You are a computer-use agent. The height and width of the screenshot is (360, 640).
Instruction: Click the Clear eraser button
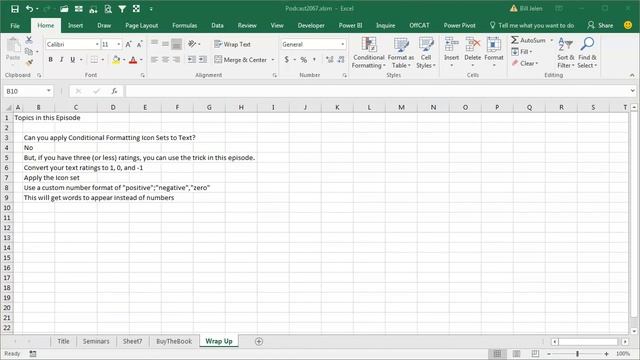(525, 63)
